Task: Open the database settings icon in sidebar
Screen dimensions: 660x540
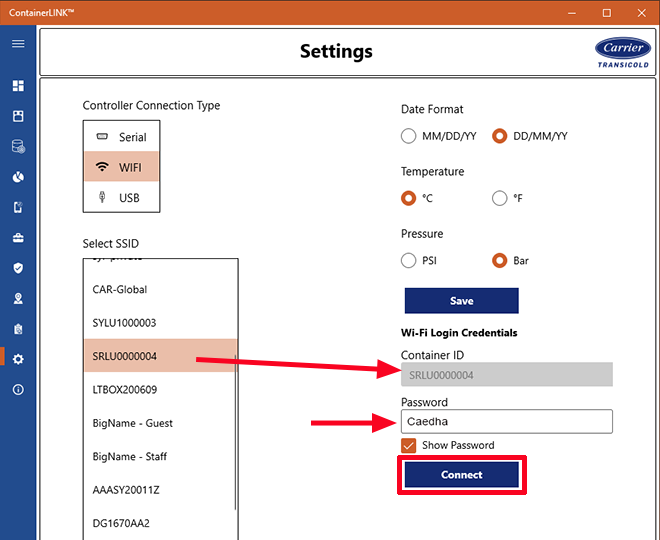Action: (x=18, y=146)
